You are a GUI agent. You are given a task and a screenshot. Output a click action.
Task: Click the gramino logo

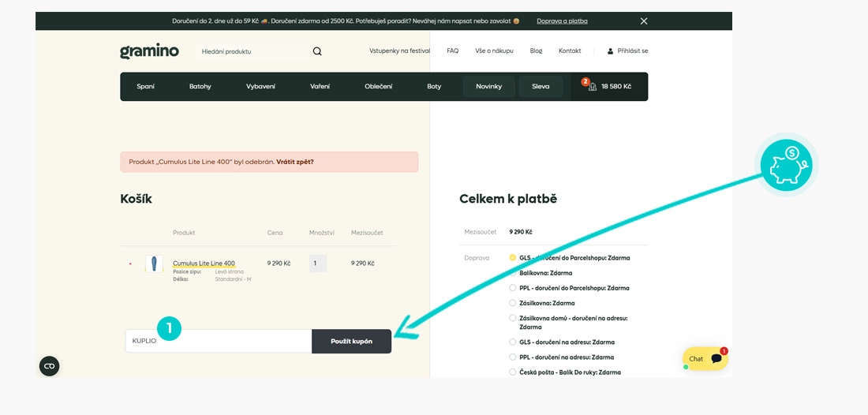pyautogui.click(x=149, y=51)
